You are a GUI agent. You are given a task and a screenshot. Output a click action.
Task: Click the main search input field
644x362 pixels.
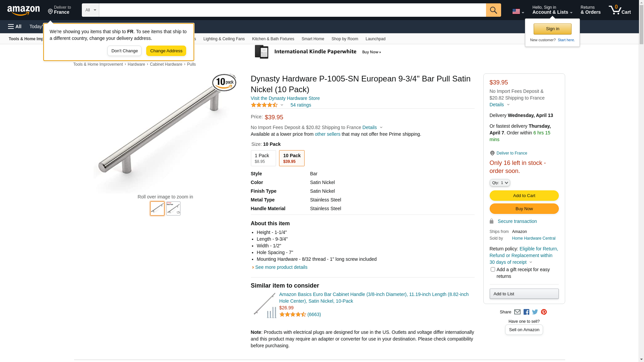[x=292, y=10]
